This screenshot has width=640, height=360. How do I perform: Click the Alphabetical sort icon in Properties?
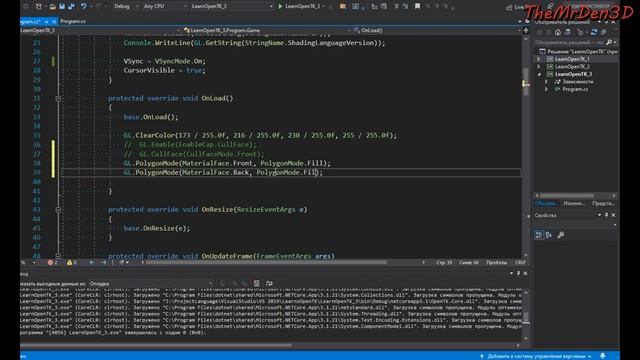pos(549,235)
